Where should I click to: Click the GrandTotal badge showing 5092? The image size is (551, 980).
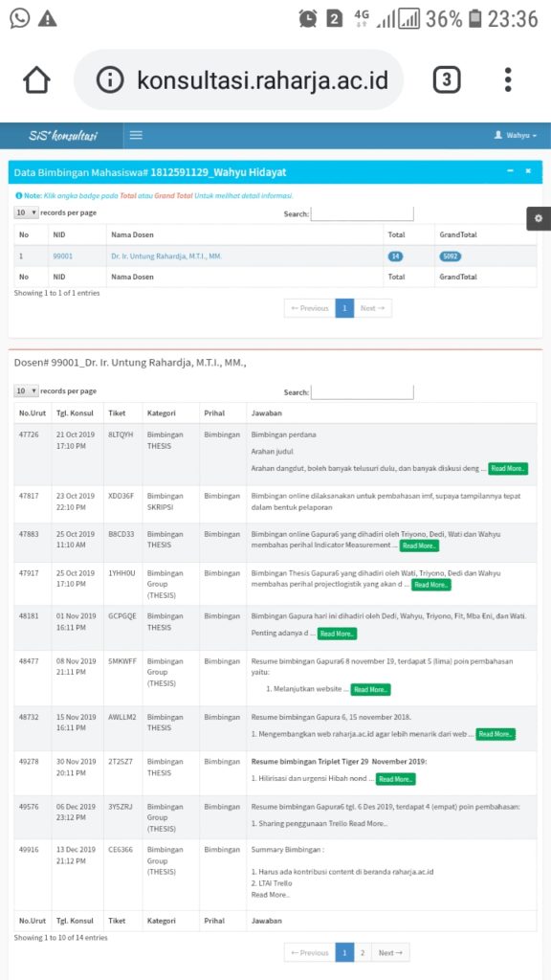tap(450, 256)
